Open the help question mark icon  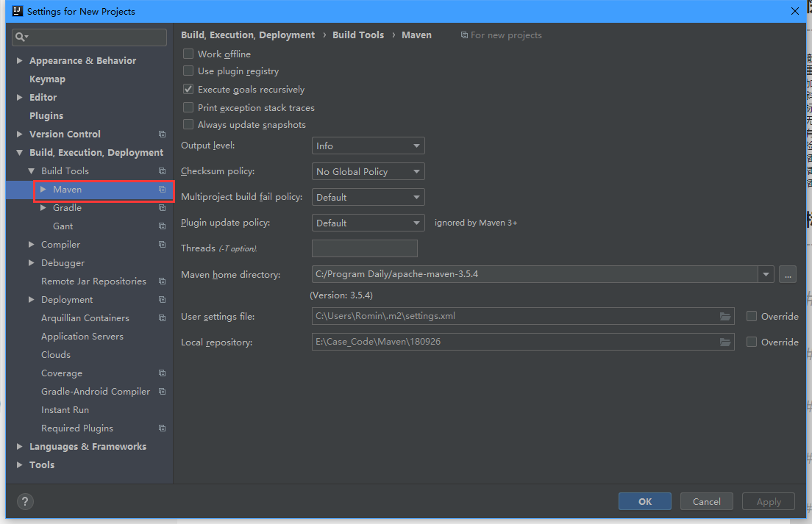pyautogui.click(x=25, y=501)
